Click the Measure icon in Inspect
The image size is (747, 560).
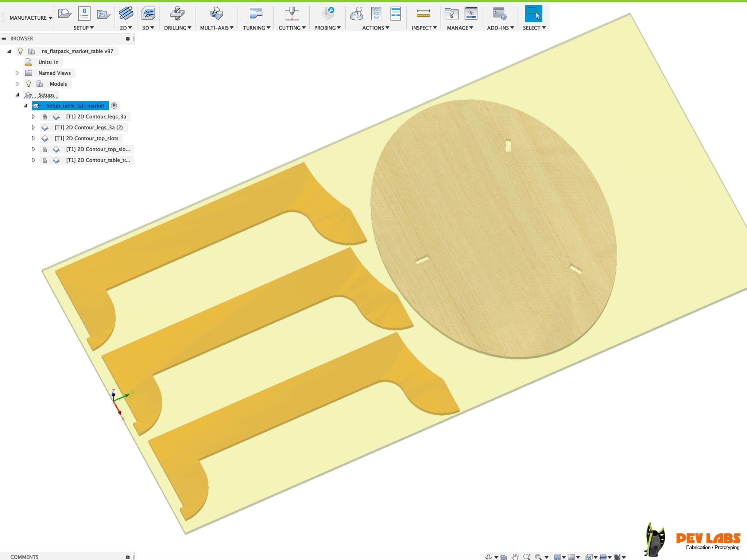click(x=423, y=14)
